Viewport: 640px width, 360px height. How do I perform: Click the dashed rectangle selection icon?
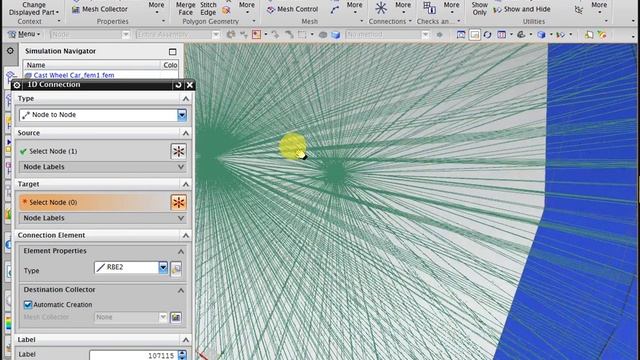[x=302, y=35]
